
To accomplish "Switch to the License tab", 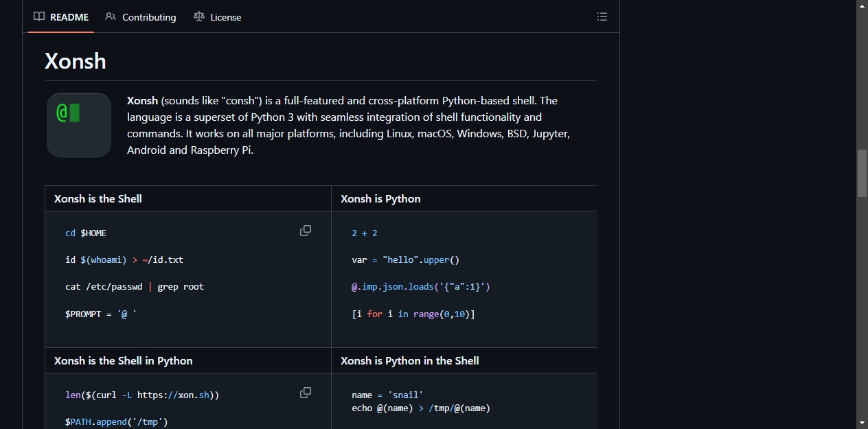I will pos(218,17).
